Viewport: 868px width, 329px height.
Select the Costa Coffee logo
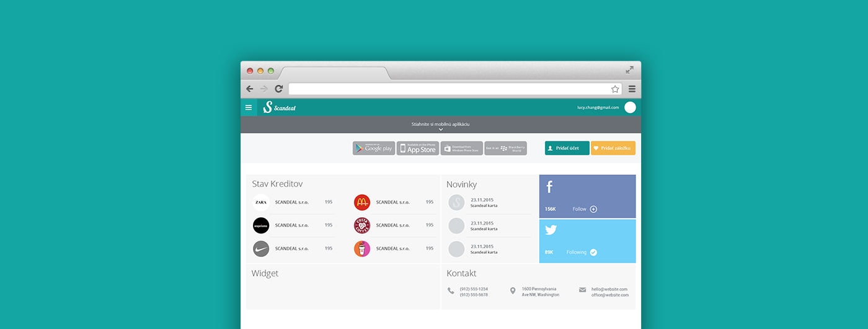pos(362,225)
